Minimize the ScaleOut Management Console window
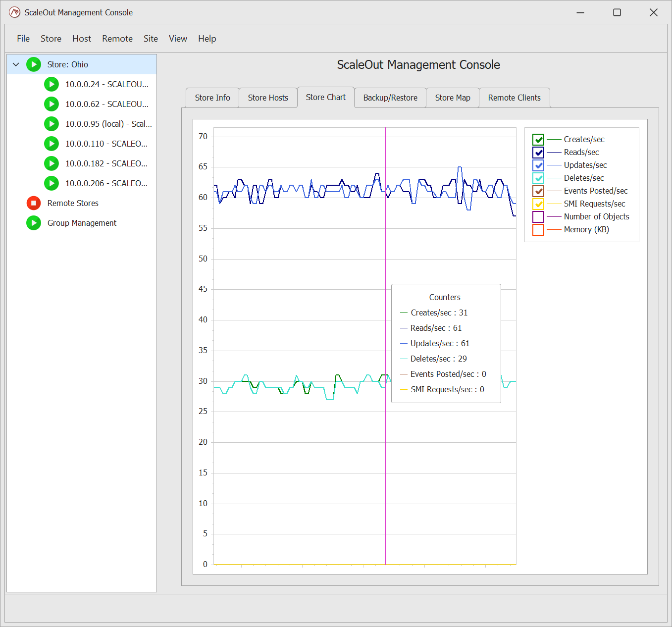This screenshot has height=627, width=672. [x=580, y=12]
